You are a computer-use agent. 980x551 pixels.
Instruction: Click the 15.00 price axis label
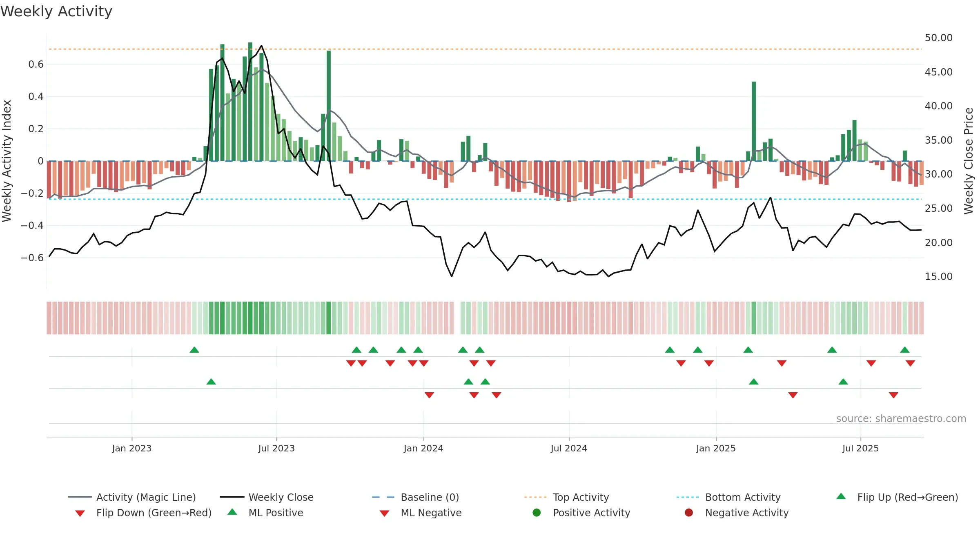pyautogui.click(x=938, y=276)
